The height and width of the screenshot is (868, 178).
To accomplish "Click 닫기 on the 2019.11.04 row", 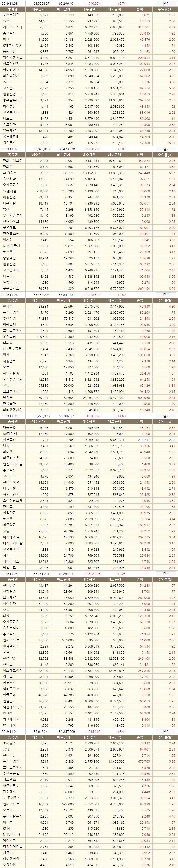I will pyautogui.click(x=166, y=574).
